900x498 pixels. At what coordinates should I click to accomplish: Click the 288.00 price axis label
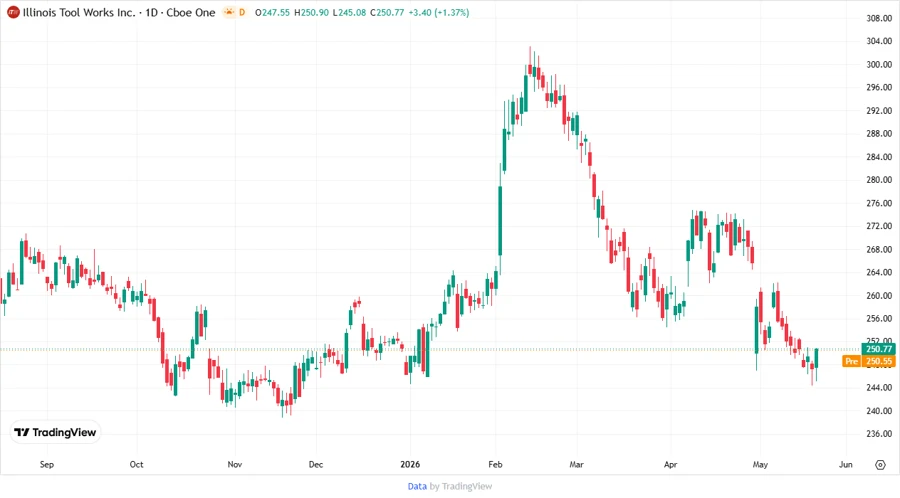point(879,134)
